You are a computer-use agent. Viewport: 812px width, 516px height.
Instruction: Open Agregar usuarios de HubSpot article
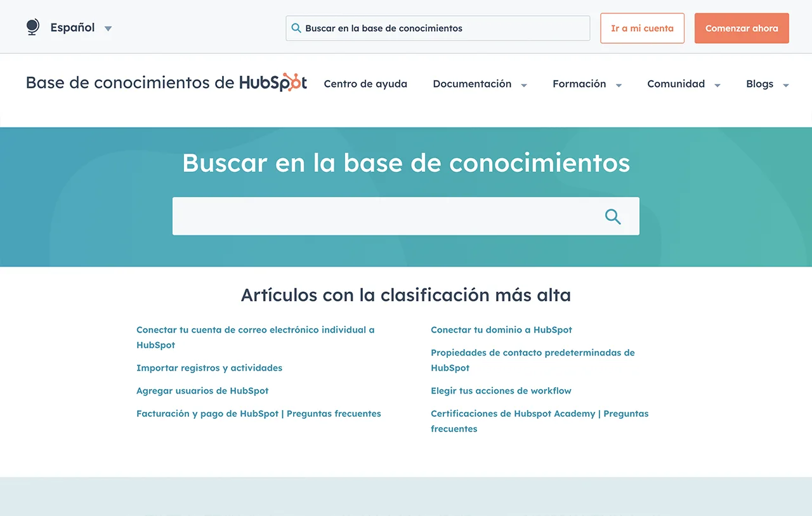pos(202,391)
